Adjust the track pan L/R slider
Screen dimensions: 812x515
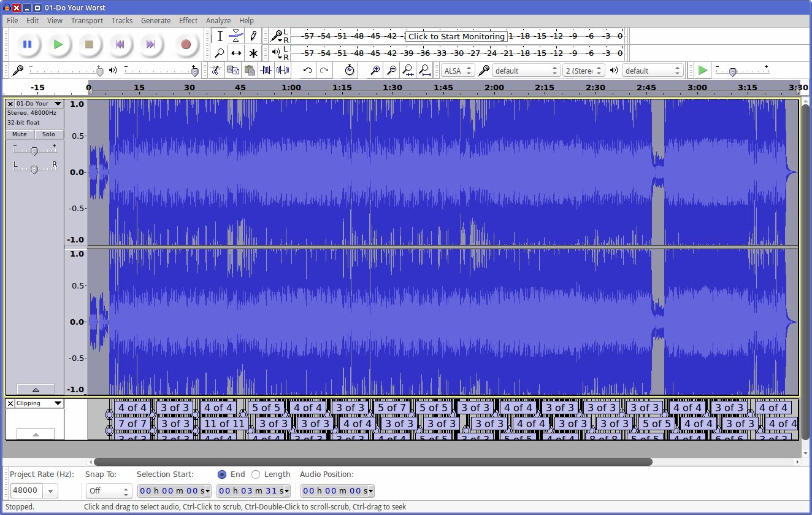34,168
